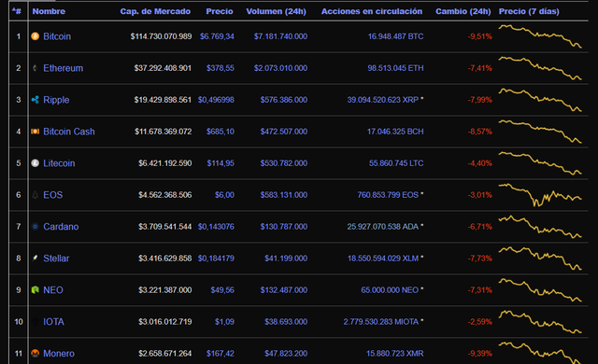Open the Monero name link
Image resolution: width=598 pixels, height=364 pixels.
point(59,354)
